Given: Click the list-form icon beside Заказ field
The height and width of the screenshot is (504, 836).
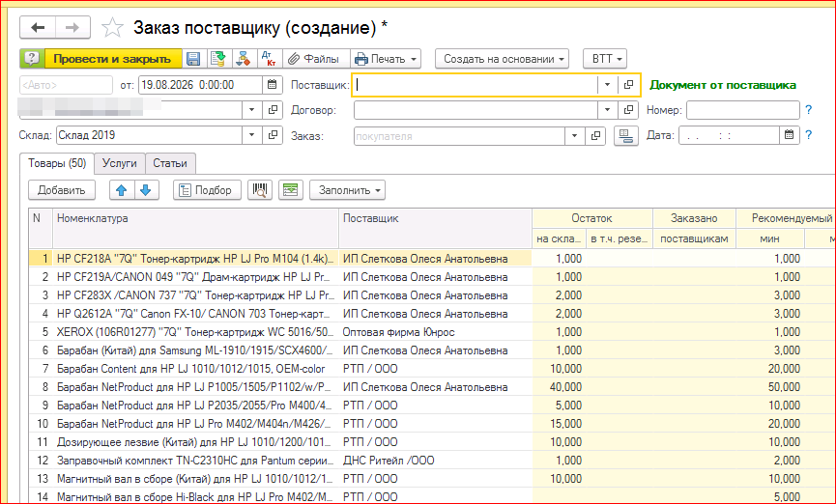Looking at the screenshot, I should pyautogui.click(x=626, y=136).
